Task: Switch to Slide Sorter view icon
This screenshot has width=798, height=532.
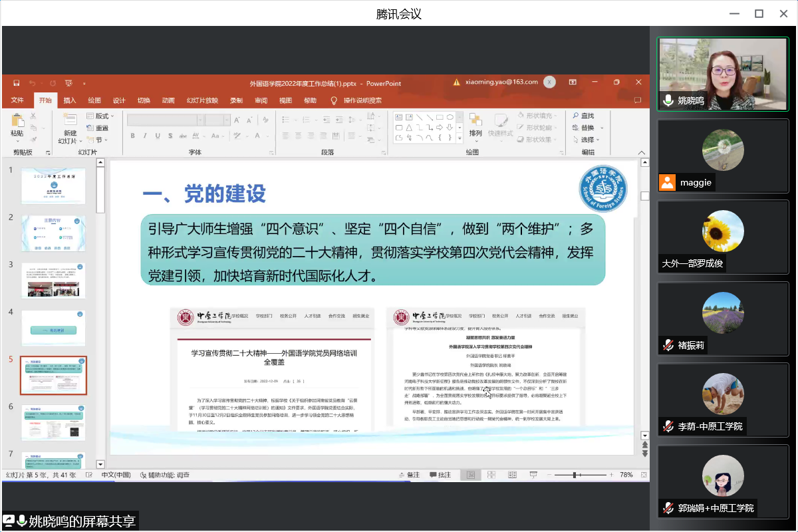Action: [491, 475]
